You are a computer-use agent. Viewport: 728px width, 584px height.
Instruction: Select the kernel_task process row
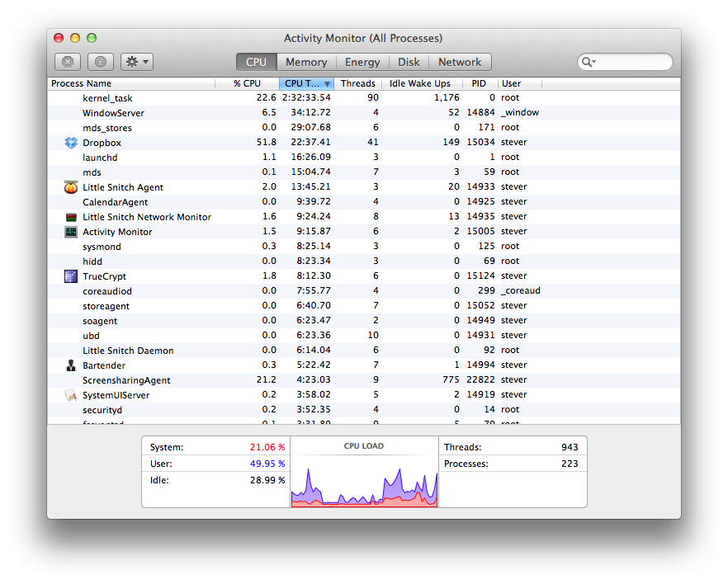[364, 98]
